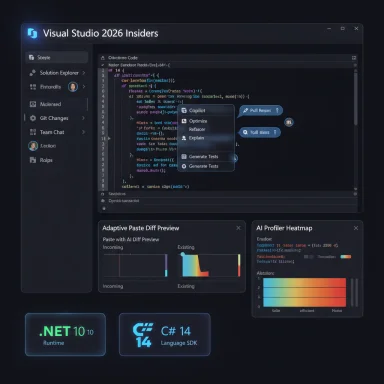Click the Pull Request chat bubble
Image resolution: width=384 pixels, height=384 pixels.
pyautogui.click(x=261, y=111)
